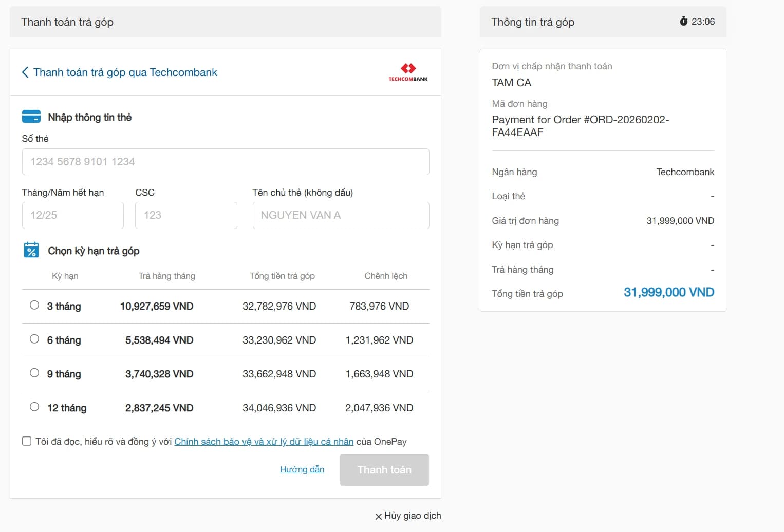Viewport: 784px width, 532px height.
Task: Click the Thanh toán payment button
Action: [x=384, y=470]
